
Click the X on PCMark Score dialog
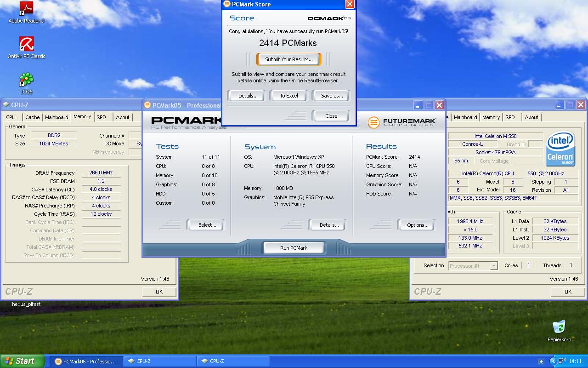(350, 4)
